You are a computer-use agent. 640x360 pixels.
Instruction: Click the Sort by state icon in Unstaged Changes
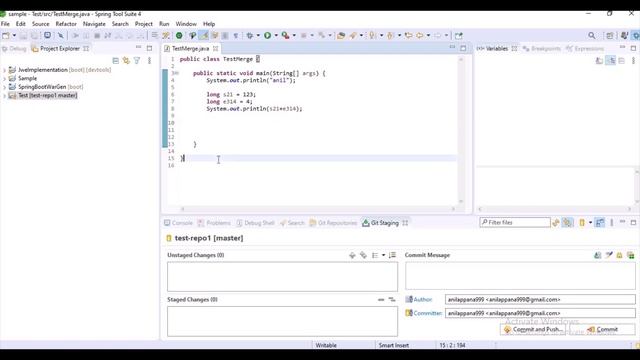[392, 255]
